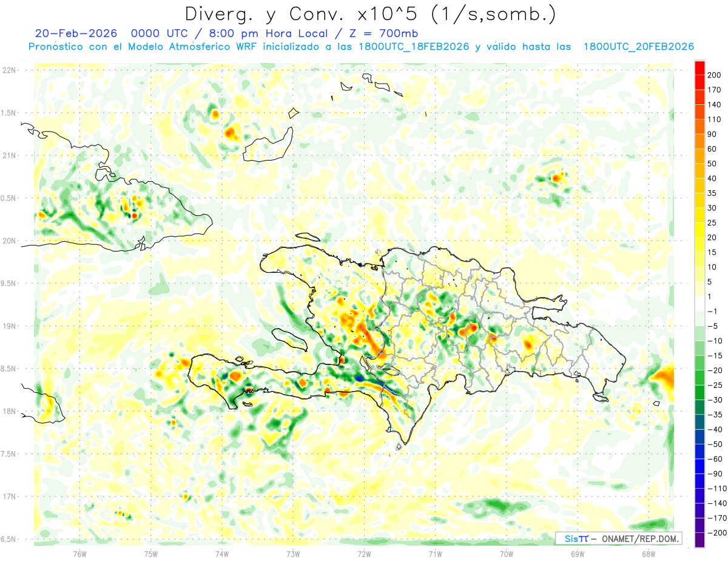728x562 pixels.
Task: Click the 75W longitude label
Action: [151, 554]
